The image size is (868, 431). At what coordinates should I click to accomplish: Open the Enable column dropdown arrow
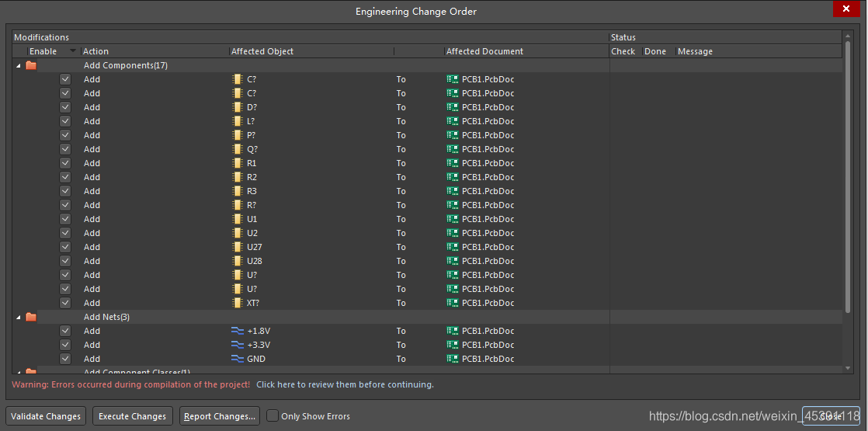point(72,51)
